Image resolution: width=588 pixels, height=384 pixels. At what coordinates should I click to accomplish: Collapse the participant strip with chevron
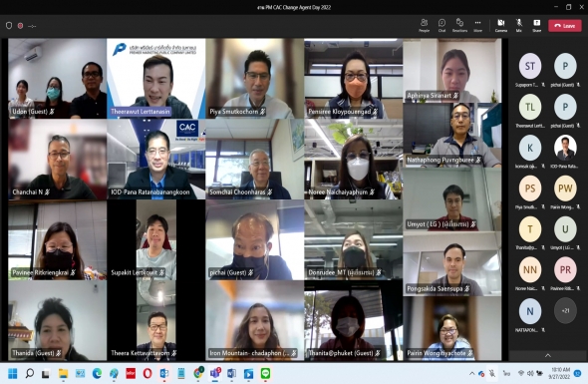[x=548, y=355]
